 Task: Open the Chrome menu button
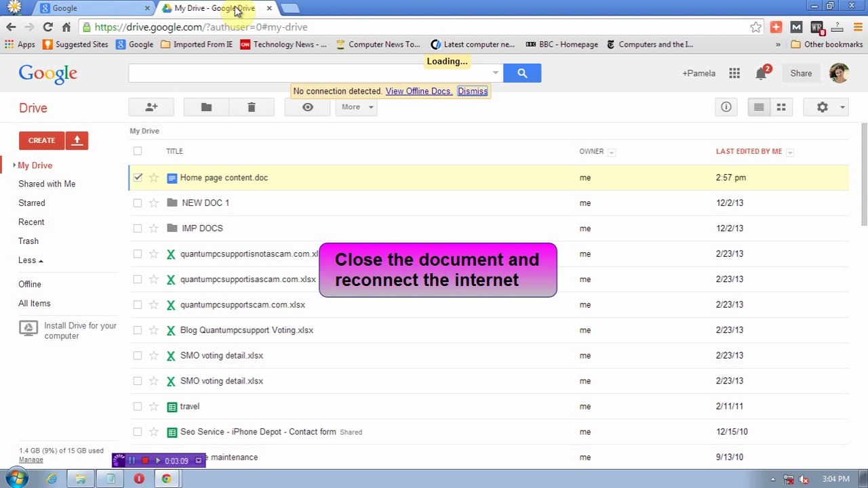pos(856,27)
